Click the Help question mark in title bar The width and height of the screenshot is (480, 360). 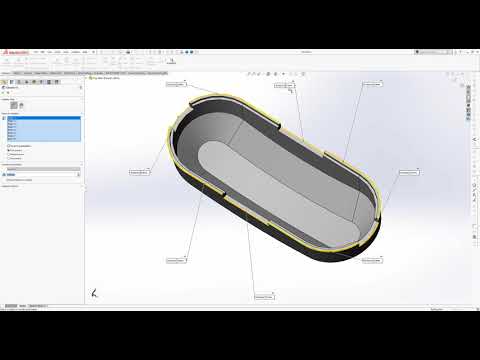[x=460, y=52]
